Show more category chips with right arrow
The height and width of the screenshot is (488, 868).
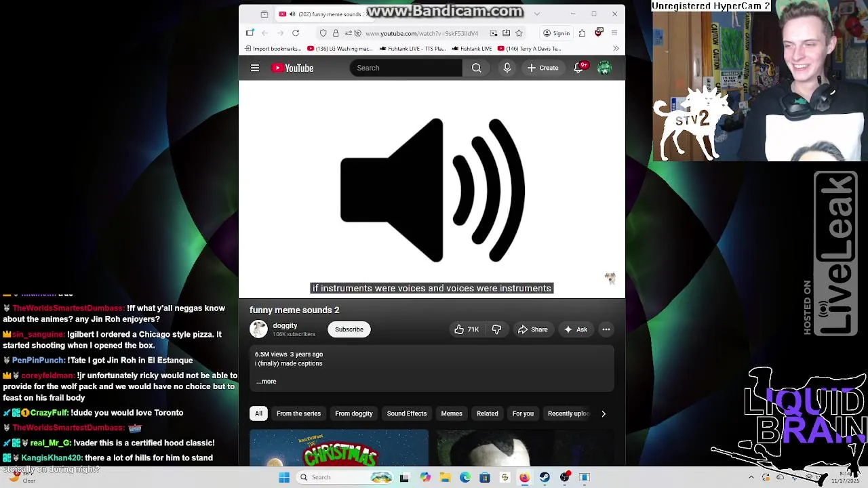coord(604,413)
